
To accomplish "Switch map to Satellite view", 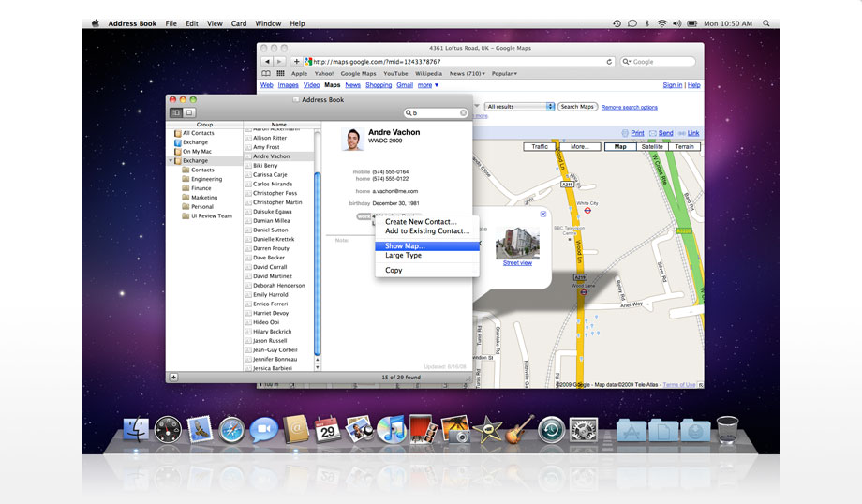I will [652, 147].
